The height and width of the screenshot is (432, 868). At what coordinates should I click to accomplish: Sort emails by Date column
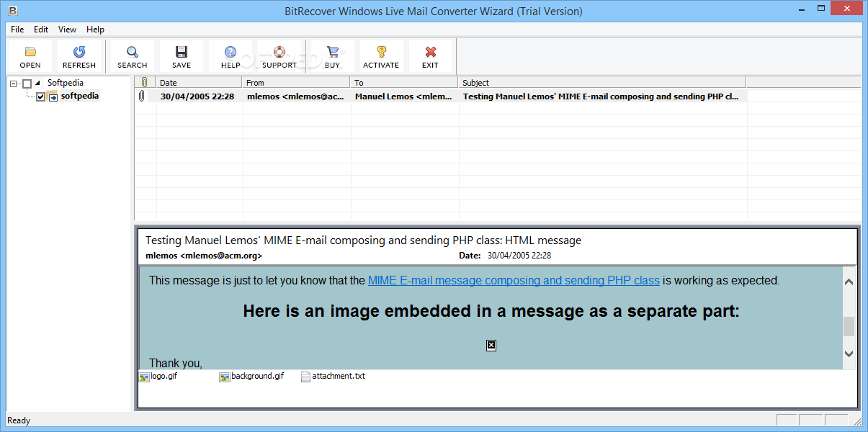click(200, 82)
